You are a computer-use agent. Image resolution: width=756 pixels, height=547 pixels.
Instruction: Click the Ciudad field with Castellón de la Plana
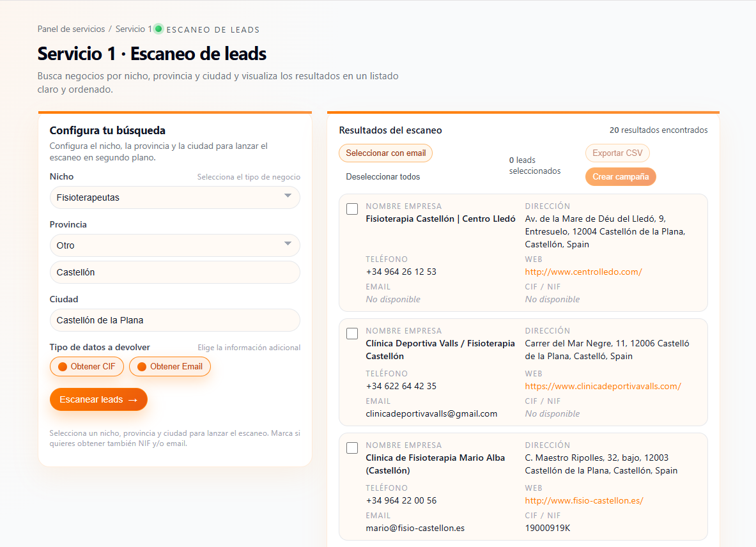pyautogui.click(x=174, y=320)
